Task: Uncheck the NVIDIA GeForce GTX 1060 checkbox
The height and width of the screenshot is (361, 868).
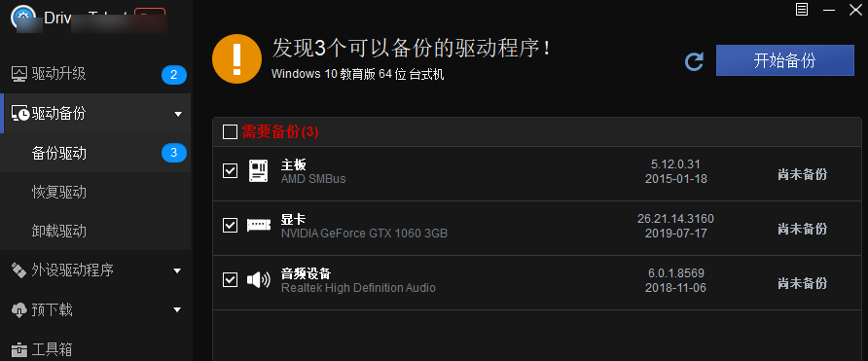Action: [230, 226]
